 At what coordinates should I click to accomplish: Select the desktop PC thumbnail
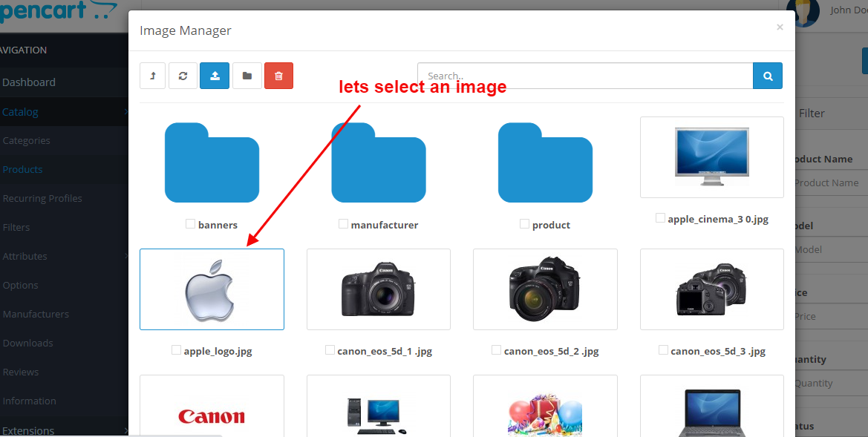pos(379,406)
